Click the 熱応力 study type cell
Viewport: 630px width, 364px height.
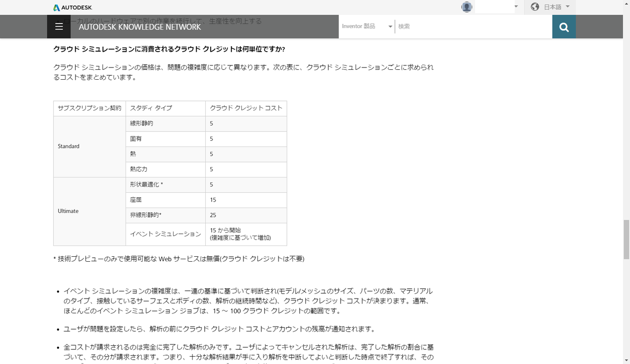166,169
